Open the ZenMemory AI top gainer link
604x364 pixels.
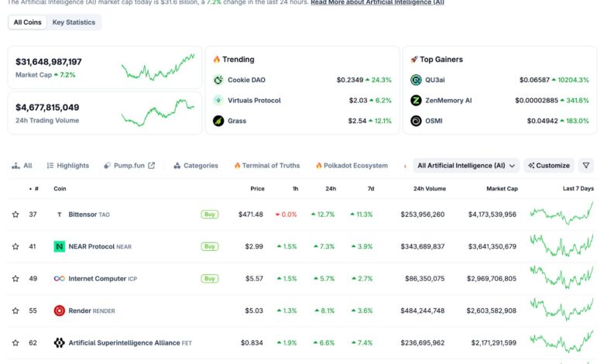click(x=448, y=101)
